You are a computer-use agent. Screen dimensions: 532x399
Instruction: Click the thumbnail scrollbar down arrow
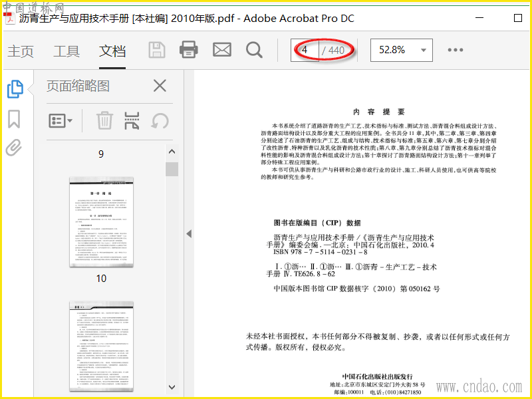(x=172, y=387)
